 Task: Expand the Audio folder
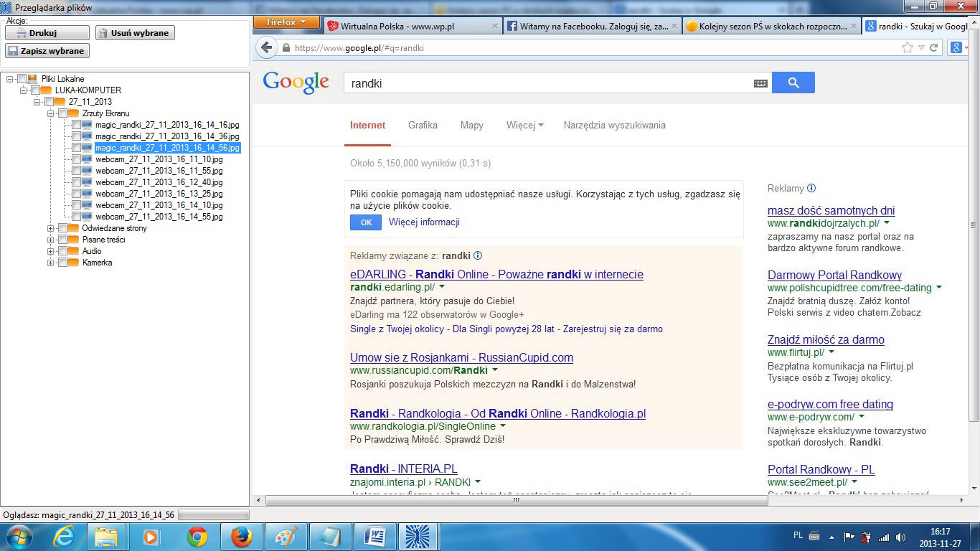51,251
